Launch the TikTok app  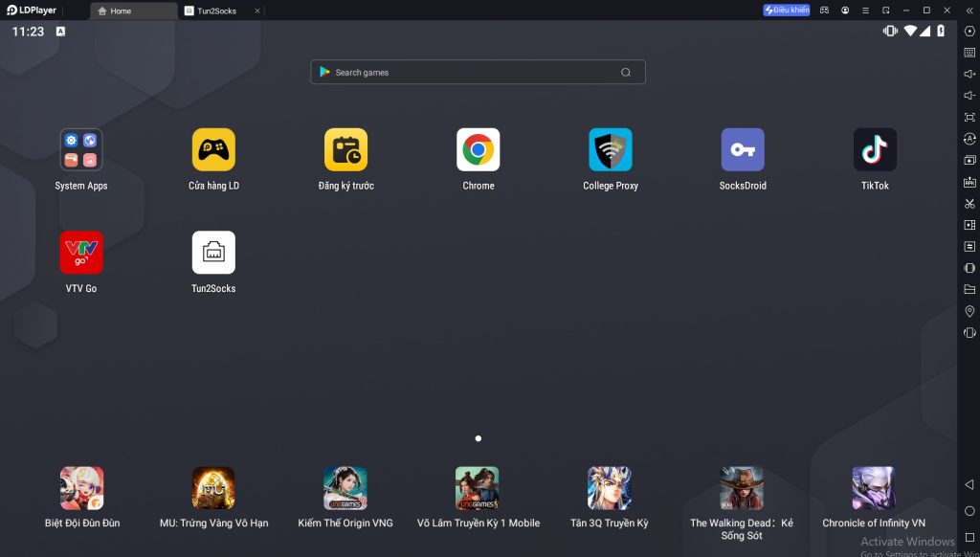pyautogui.click(x=875, y=150)
